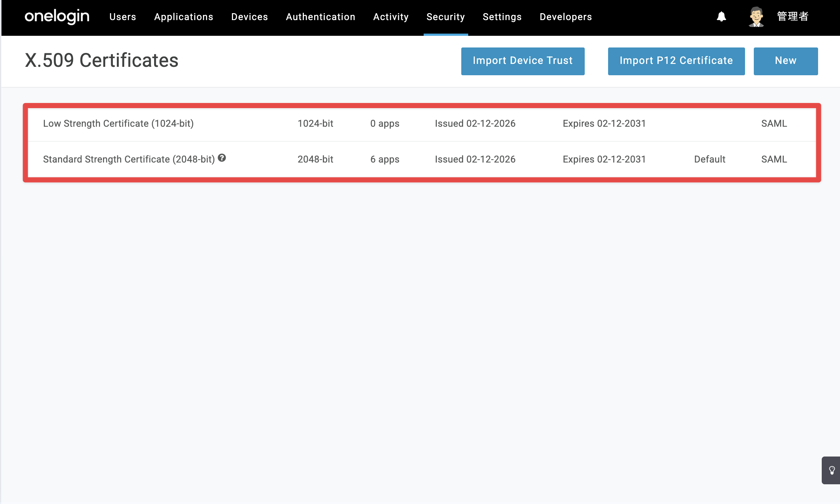Expand the Activity navigation menu
This screenshot has height=504, width=840.
[391, 17]
